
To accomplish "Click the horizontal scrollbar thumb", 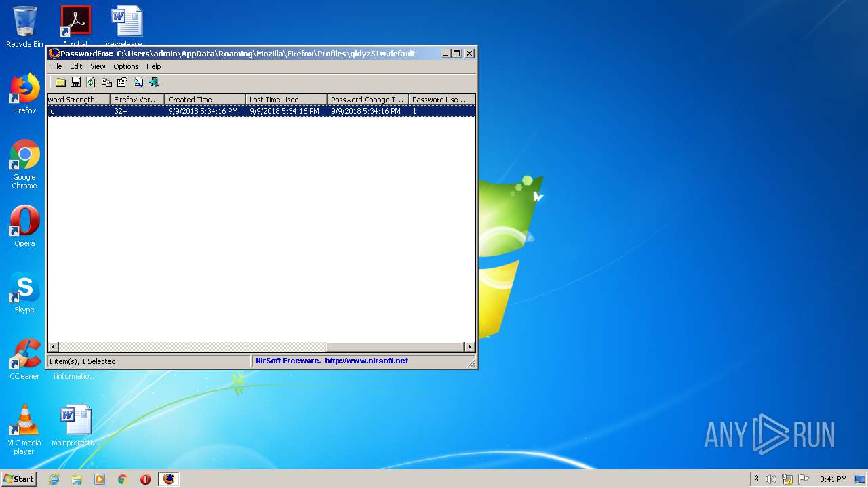I will [395, 346].
